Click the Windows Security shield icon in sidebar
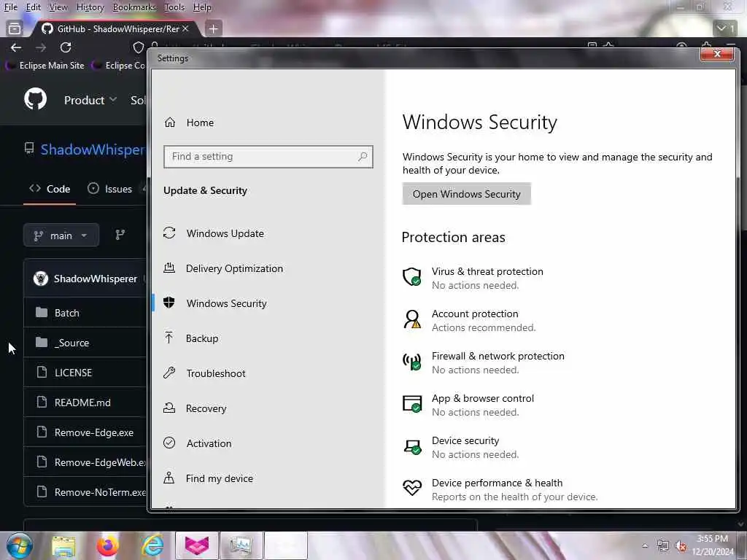The width and height of the screenshot is (747, 560). tap(169, 303)
